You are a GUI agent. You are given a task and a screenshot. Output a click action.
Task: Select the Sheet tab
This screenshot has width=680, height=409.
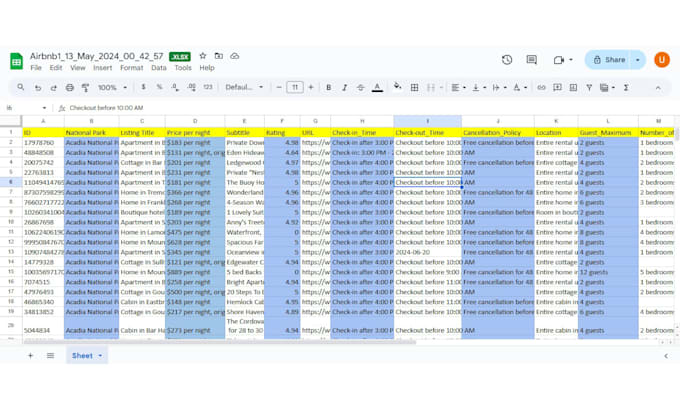tap(86, 356)
